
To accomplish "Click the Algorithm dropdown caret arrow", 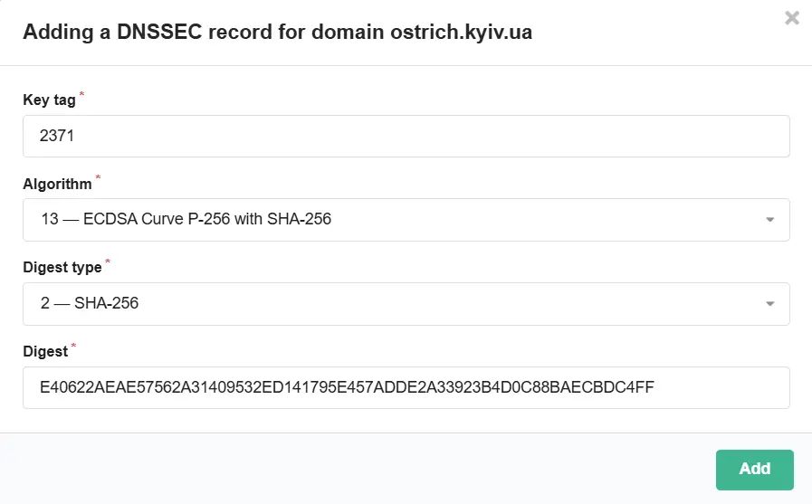I will coord(769,220).
